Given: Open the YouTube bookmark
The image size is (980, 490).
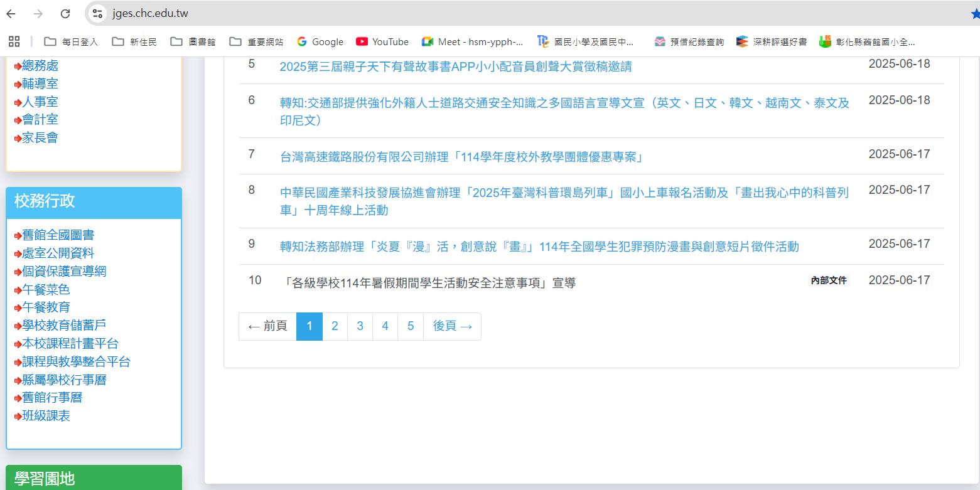Looking at the screenshot, I should [382, 41].
